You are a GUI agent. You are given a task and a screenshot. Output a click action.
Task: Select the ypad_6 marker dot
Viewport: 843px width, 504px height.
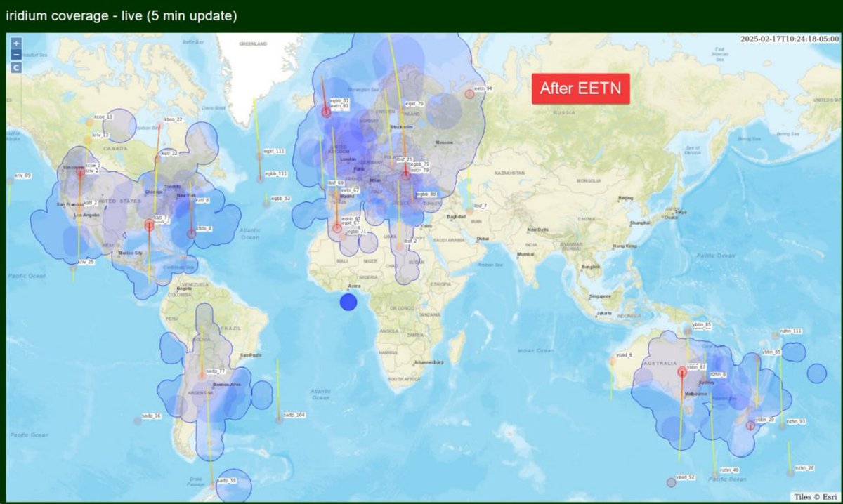[612, 361]
